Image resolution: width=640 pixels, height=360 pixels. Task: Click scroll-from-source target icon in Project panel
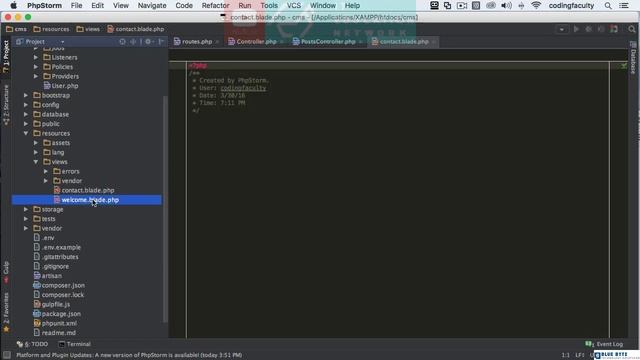point(122,42)
